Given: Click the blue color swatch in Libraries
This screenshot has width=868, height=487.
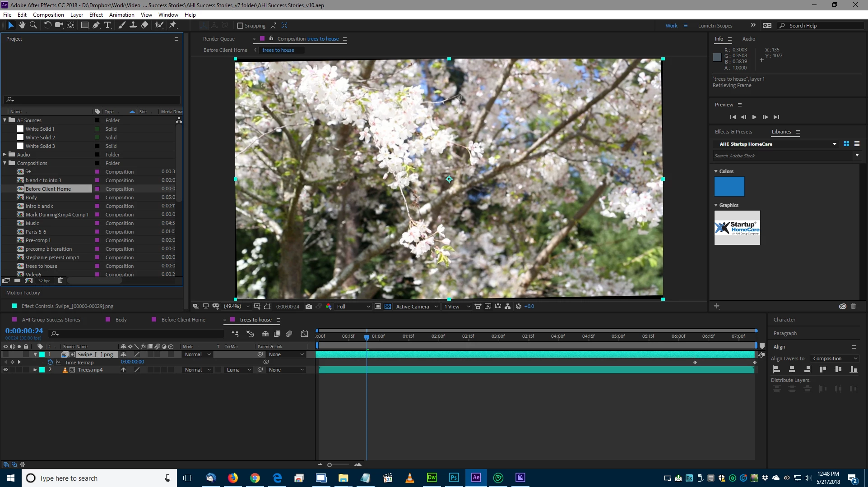Looking at the screenshot, I should point(729,186).
